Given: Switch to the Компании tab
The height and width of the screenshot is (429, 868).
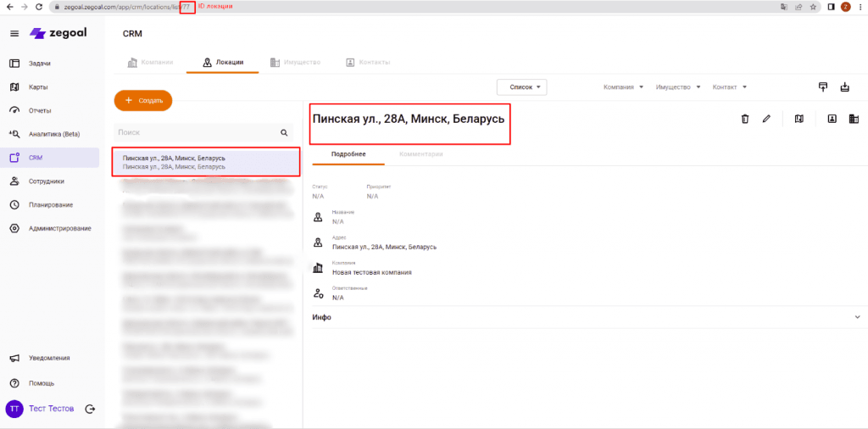Looking at the screenshot, I should point(150,63).
